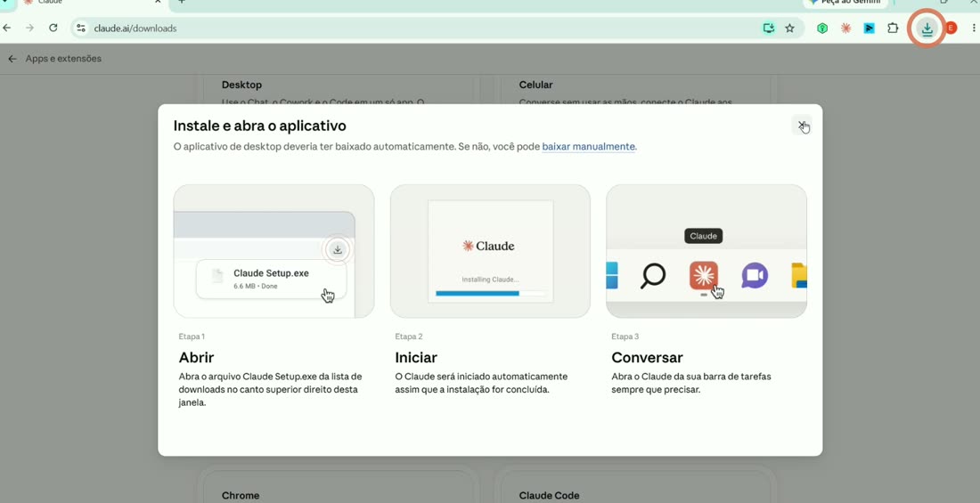The width and height of the screenshot is (980, 503).
Task: Click the Etapa 1 'Claude Setup.exe' illustration
Action: (x=274, y=251)
